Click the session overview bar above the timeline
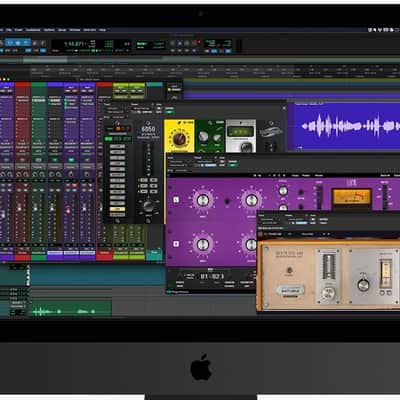This screenshot has height=400, width=400. (200, 60)
